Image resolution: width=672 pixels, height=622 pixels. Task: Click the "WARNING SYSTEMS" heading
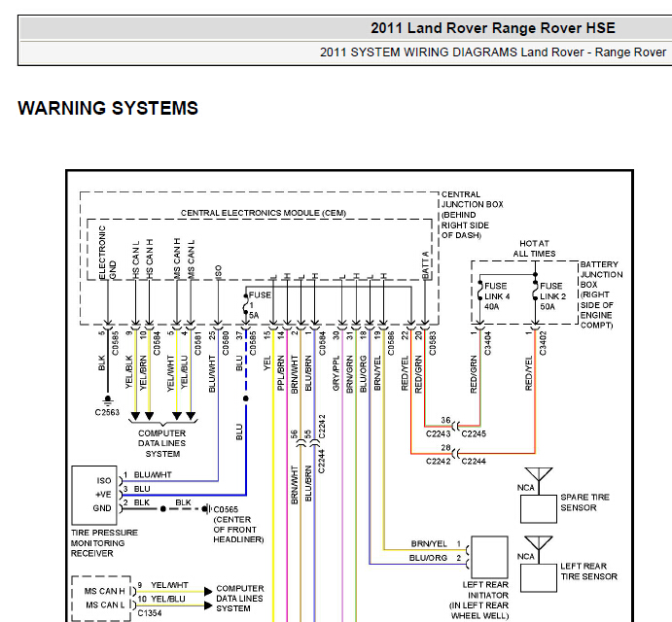click(108, 108)
